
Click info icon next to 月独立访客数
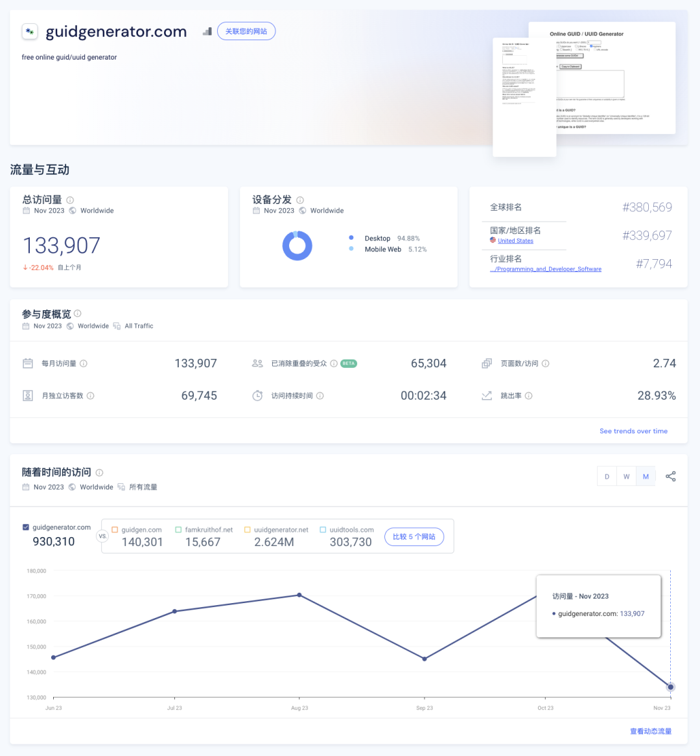point(91,396)
